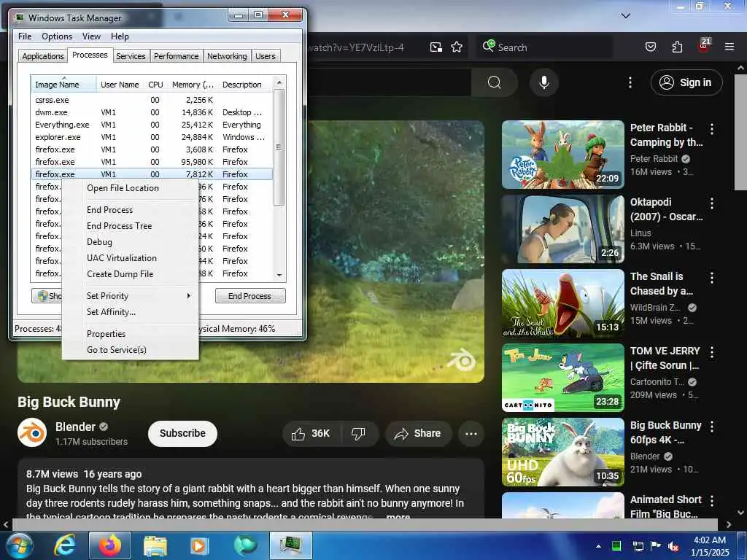Click the Blender channel avatar
This screenshot has width=747, height=560.
tap(32, 433)
